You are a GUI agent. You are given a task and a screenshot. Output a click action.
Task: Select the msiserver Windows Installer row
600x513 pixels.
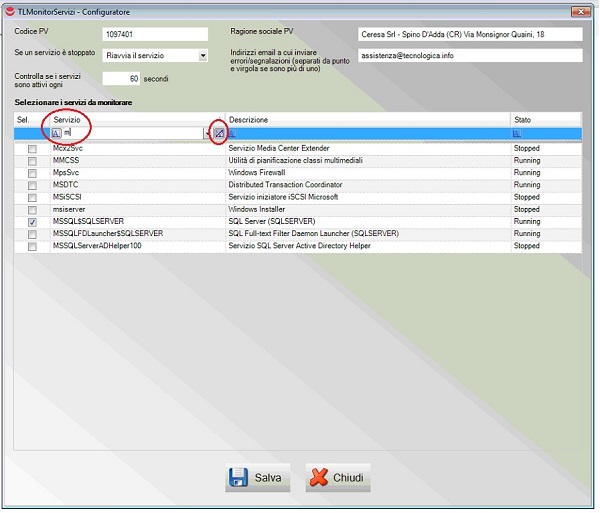pyautogui.click(x=130, y=210)
